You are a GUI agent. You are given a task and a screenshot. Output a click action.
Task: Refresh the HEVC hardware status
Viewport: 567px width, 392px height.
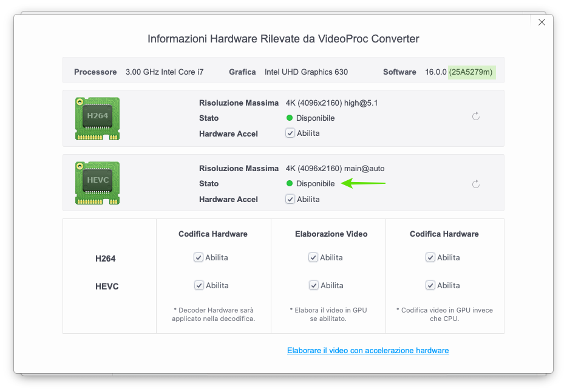pyautogui.click(x=476, y=184)
